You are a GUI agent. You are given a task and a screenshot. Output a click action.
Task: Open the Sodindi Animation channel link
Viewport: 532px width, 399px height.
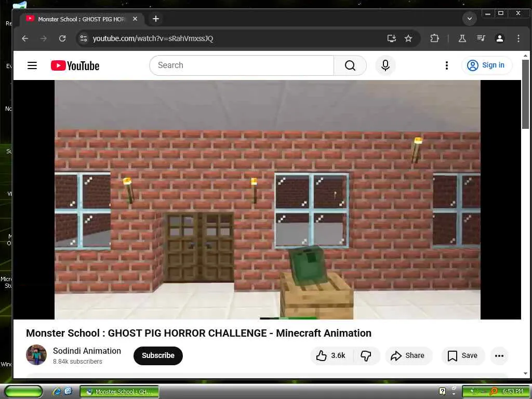[x=87, y=351]
